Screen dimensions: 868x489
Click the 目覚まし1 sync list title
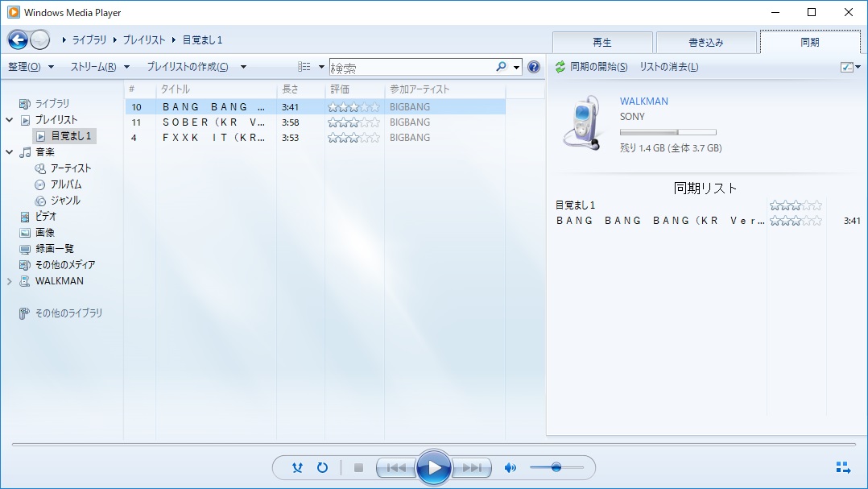(x=575, y=205)
